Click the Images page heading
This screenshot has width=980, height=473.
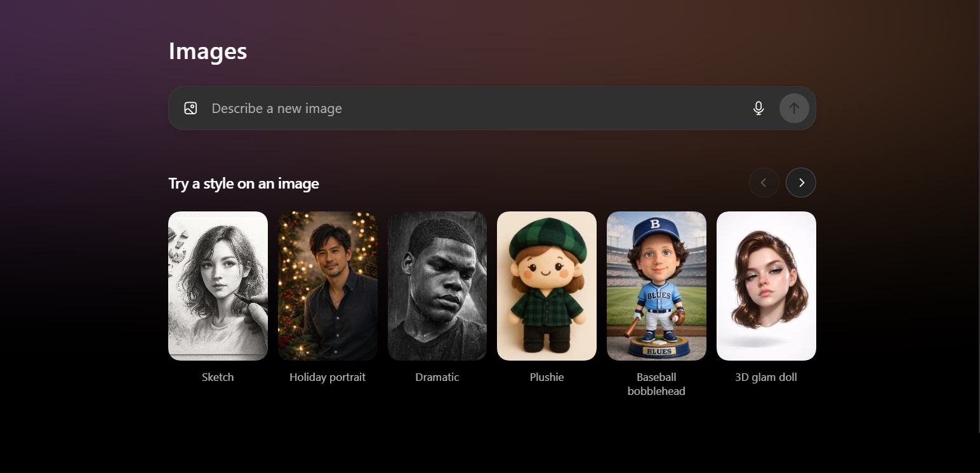tap(208, 51)
